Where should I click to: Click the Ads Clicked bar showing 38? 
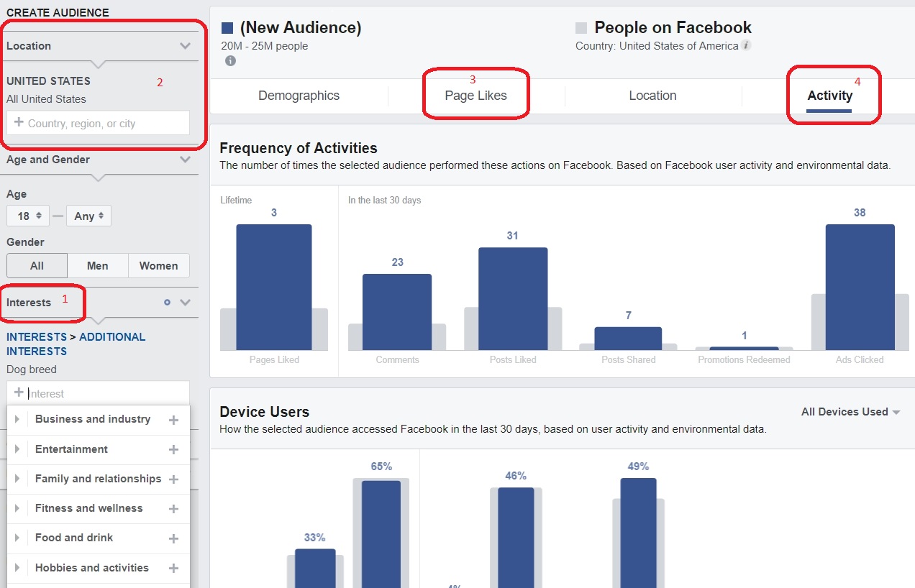point(860,288)
